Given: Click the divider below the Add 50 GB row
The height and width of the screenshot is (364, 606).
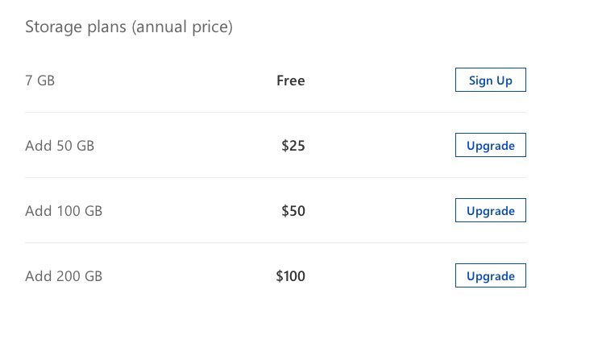Looking at the screenshot, I should (x=275, y=178).
